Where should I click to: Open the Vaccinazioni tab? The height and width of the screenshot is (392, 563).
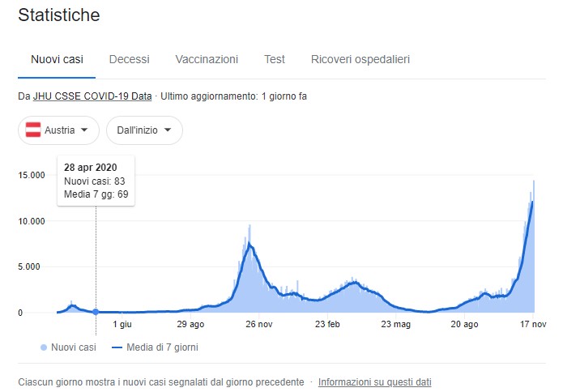[207, 59]
